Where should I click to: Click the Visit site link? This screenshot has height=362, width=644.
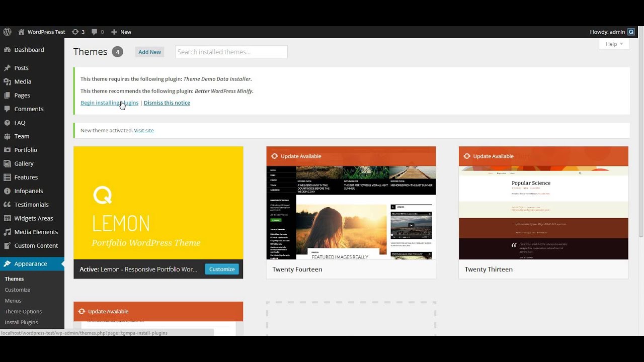coord(144,130)
